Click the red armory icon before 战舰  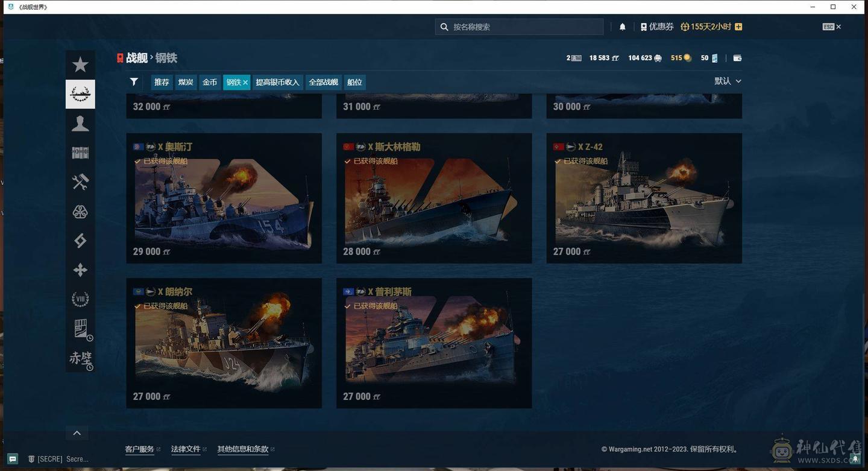(120, 58)
